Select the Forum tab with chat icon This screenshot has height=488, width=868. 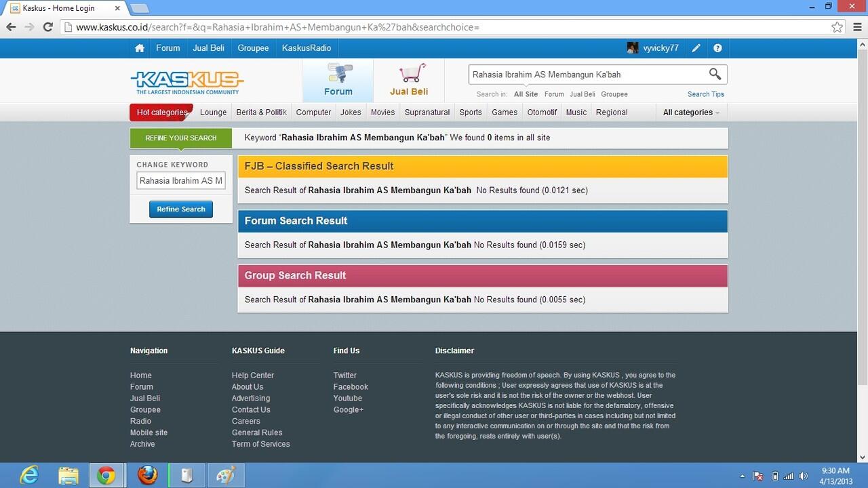click(x=338, y=81)
